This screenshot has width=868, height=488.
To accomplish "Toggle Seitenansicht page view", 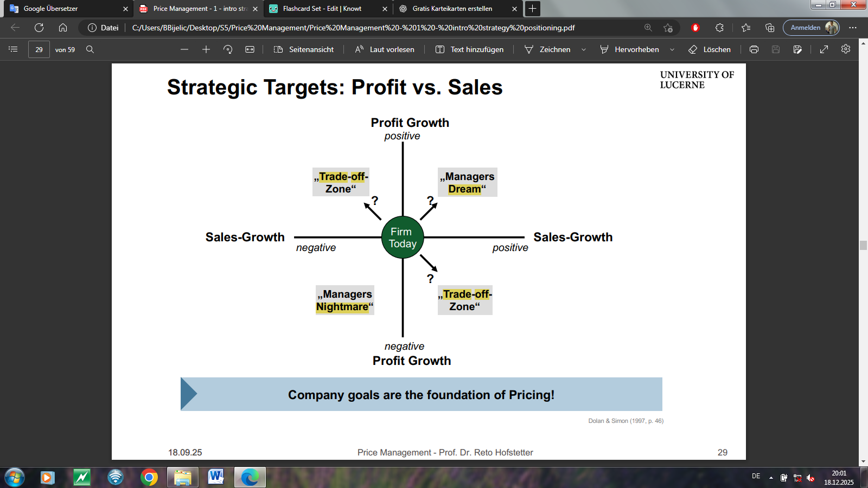I will 304,49.
